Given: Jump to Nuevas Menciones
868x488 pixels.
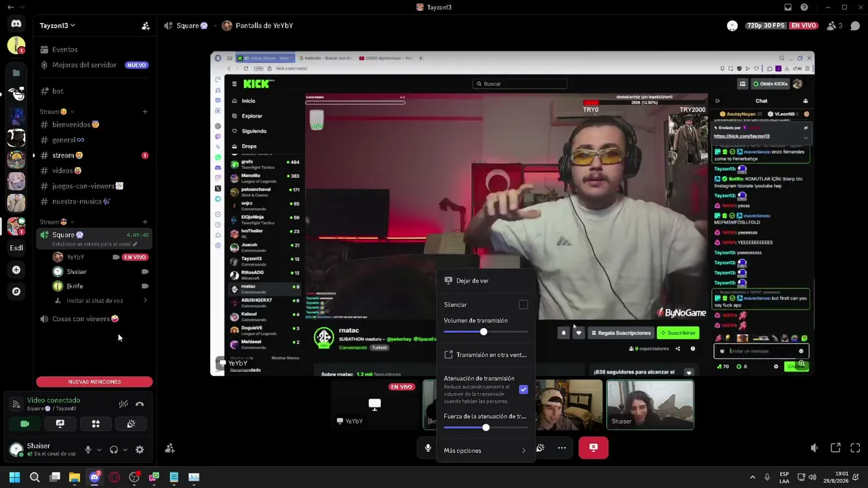Looking at the screenshot, I should coord(94,382).
